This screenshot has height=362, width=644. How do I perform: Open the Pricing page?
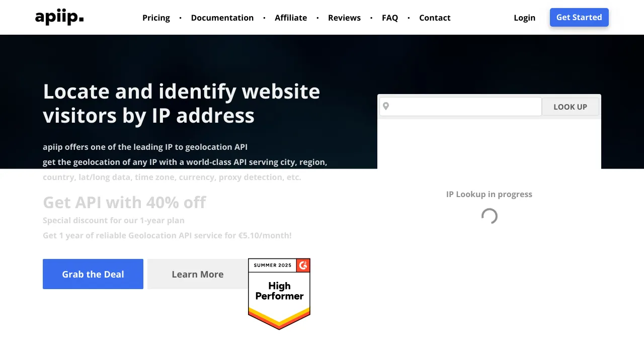coord(156,18)
